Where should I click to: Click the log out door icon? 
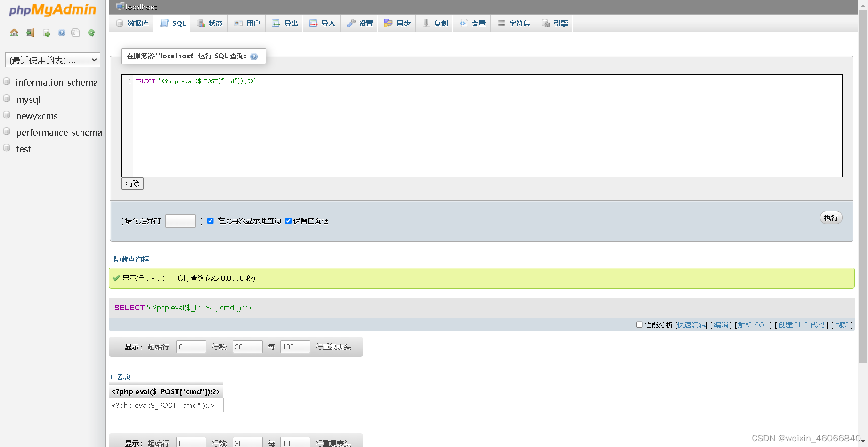click(30, 33)
